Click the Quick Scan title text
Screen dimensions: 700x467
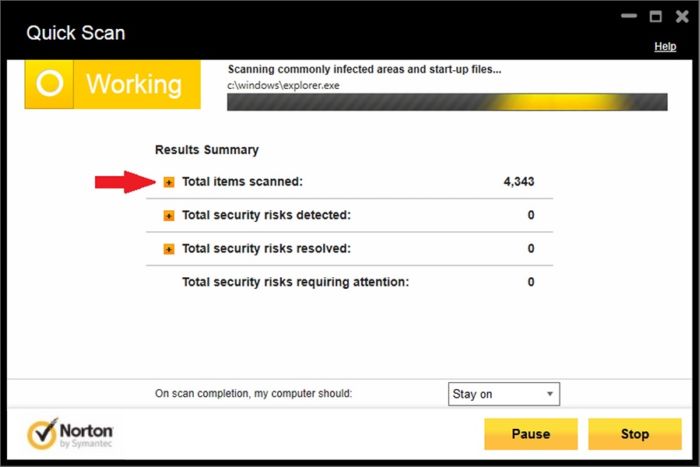click(x=75, y=33)
